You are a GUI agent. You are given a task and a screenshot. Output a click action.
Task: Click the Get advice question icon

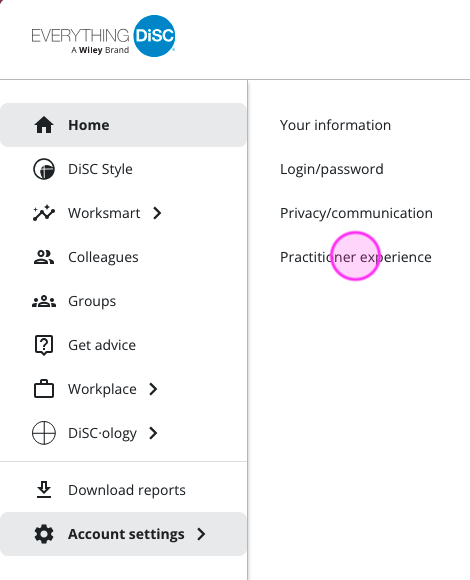pos(44,345)
